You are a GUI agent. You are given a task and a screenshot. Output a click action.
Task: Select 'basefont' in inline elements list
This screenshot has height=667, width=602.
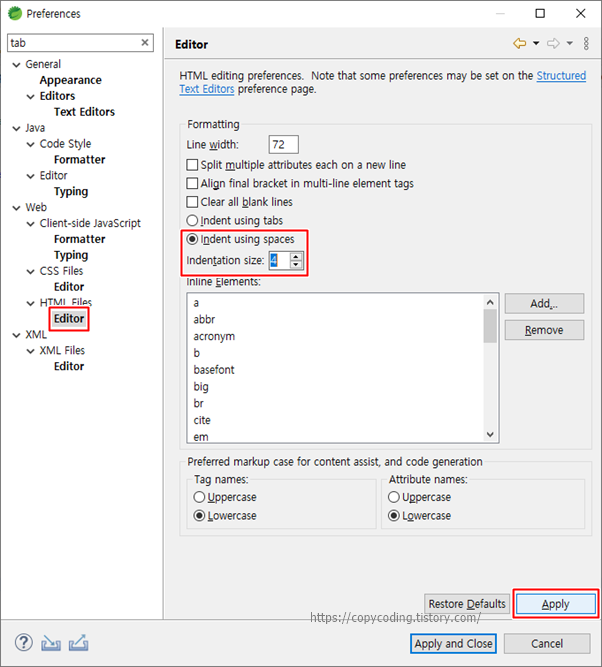pyautogui.click(x=214, y=370)
